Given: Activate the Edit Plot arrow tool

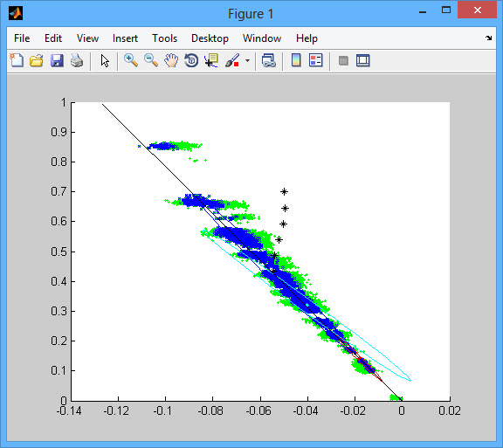Looking at the screenshot, I should tap(105, 60).
